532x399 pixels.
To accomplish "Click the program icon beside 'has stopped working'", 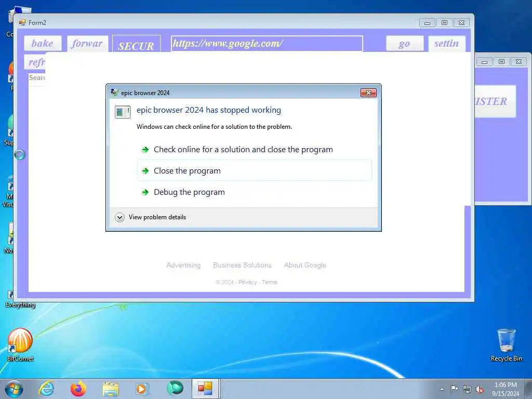I will pos(123,112).
